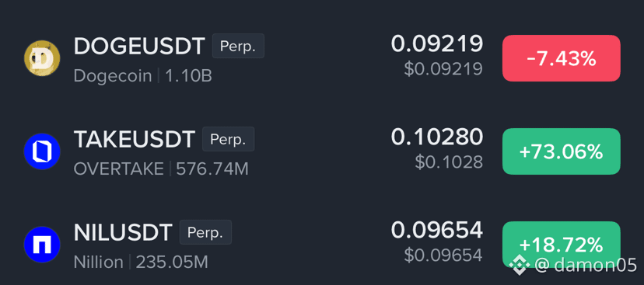The image size is (644, 285).
Task: Tap the Nillion blue logo icon
Action: coord(42,245)
